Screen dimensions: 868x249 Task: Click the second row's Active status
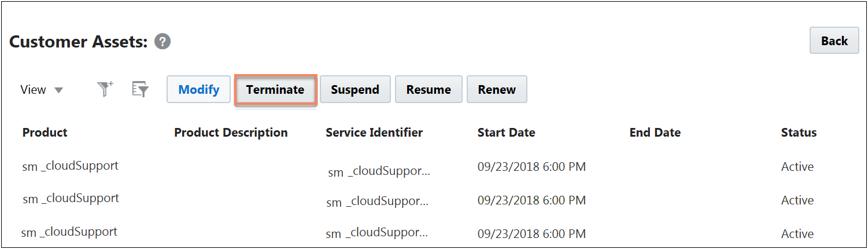(x=797, y=200)
